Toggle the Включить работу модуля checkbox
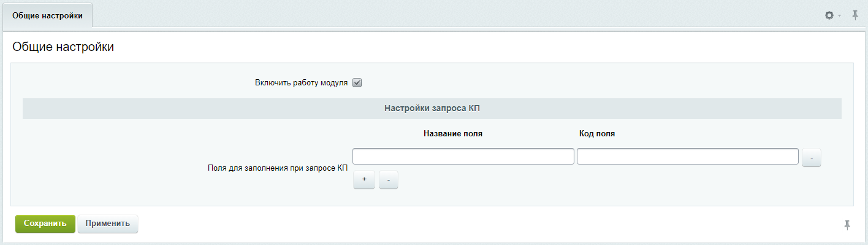 point(357,82)
